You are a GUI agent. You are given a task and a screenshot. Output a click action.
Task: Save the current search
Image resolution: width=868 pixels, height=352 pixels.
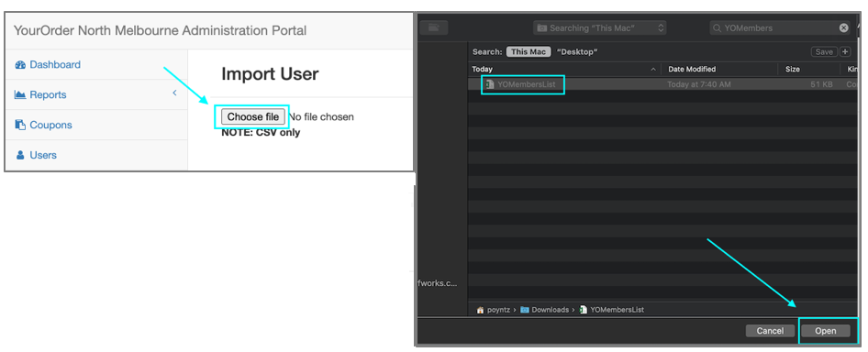pos(824,51)
